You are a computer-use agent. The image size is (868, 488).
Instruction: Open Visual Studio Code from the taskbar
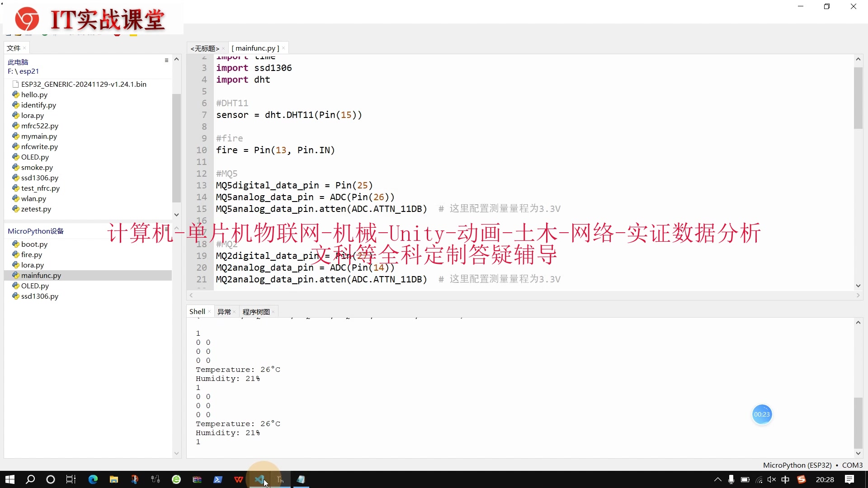point(259,479)
